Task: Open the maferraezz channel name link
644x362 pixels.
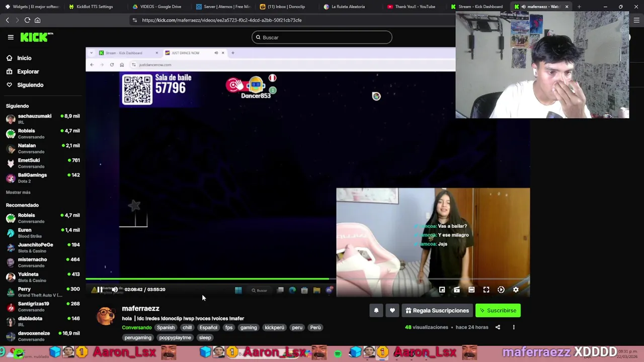Action: tap(140, 309)
